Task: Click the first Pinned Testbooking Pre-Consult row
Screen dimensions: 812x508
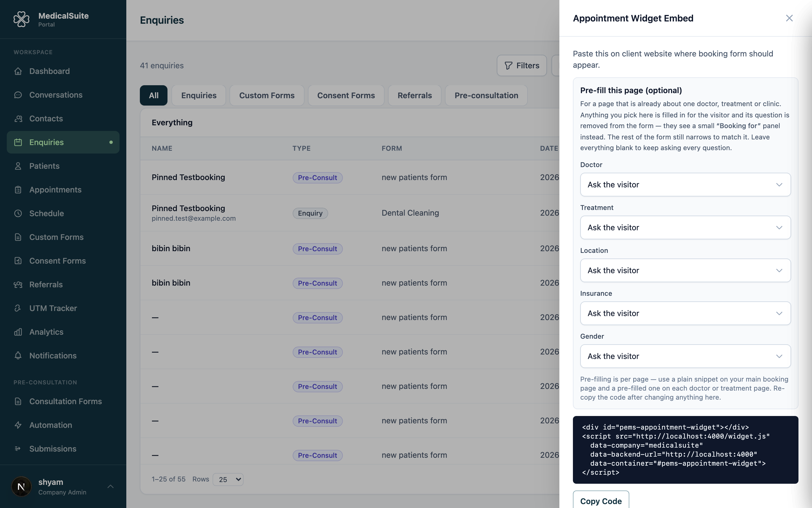Action: (350, 178)
